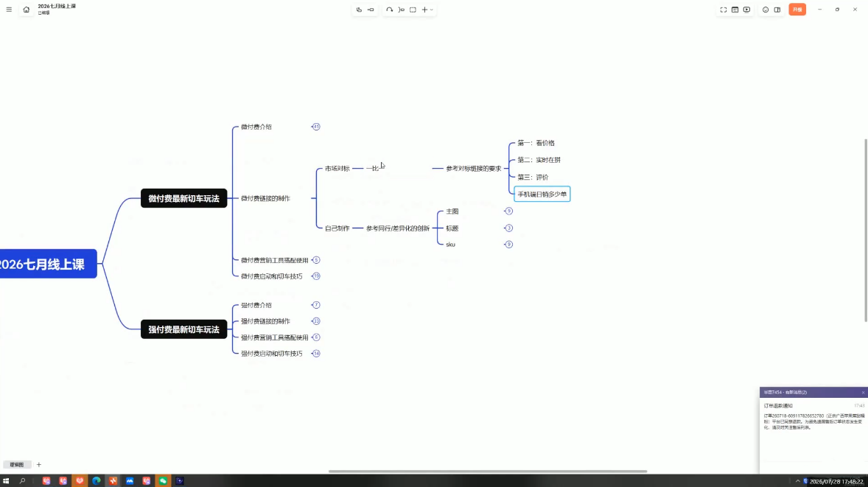Expand count bubble beside 强付费链接的制作
This screenshot has width=868, height=487.
[316, 321]
